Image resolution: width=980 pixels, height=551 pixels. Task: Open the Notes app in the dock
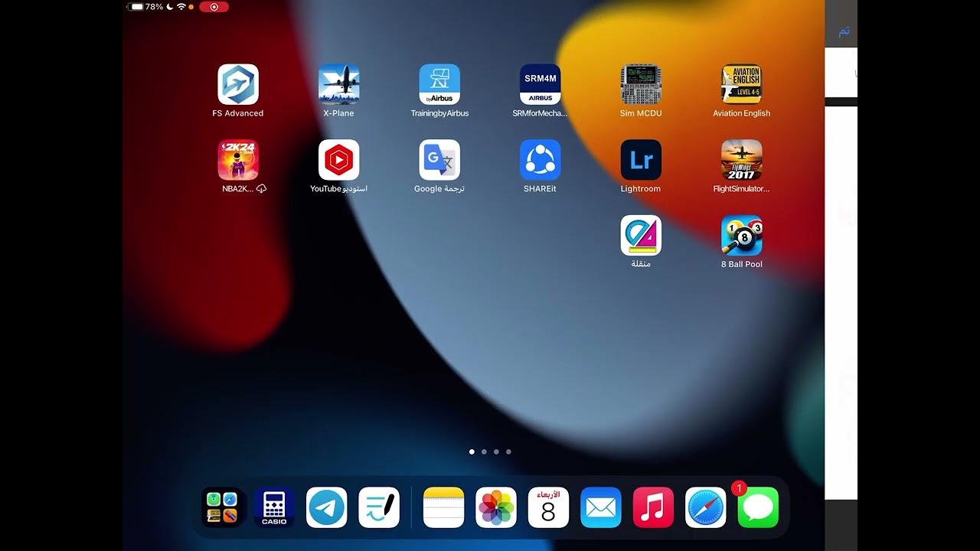coord(443,507)
